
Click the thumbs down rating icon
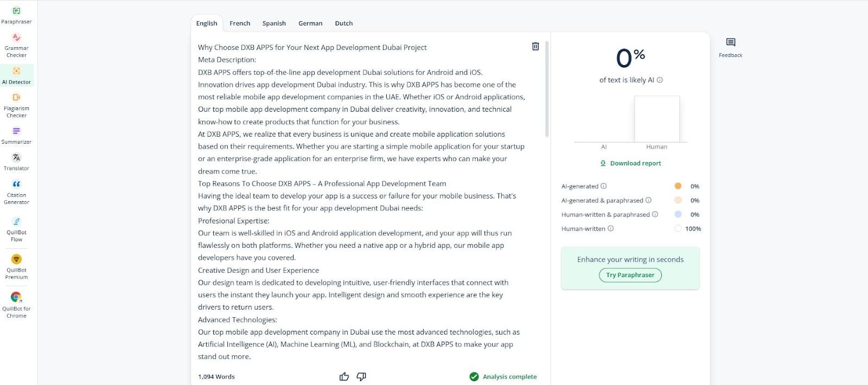pyautogui.click(x=361, y=376)
